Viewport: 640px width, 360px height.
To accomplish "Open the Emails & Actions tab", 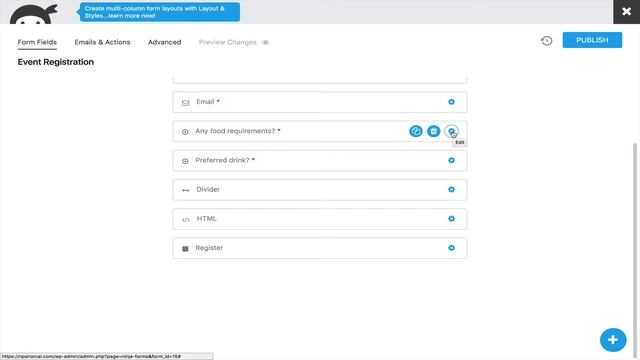I will click(102, 42).
